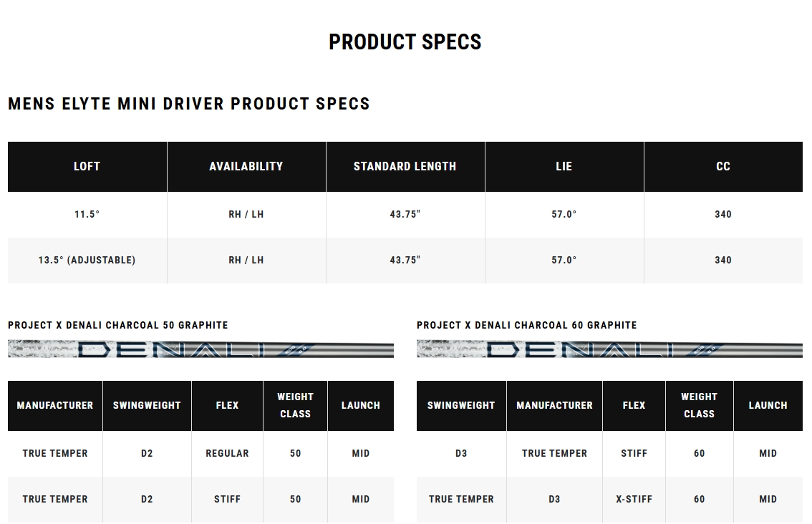
Task: Select the 13.5° (Adjustable) loft cell
Action: pos(87,260)
